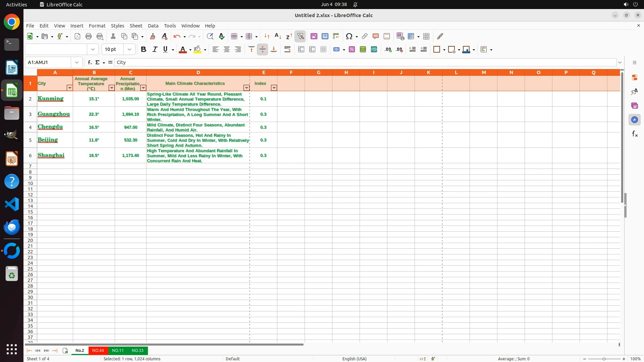Open the Name Box dropdown arrow
Image resolution: width=644 pixels, height=362 pixels.
(77, 62)
